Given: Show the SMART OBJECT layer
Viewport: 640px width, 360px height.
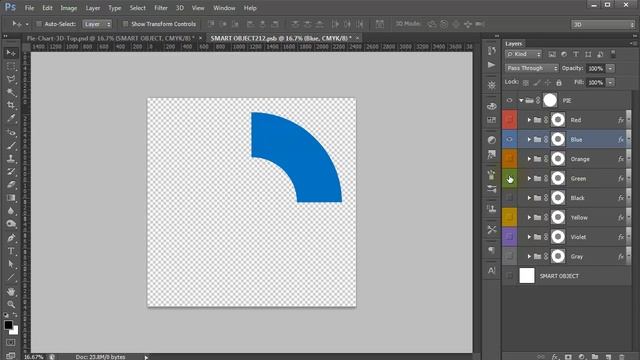Looking at the screenshot, I should [x=509, y=276].
